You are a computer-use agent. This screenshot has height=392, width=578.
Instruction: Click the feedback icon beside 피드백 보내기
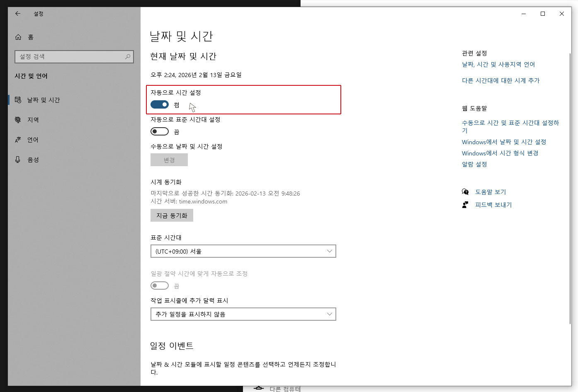(465, 204)
